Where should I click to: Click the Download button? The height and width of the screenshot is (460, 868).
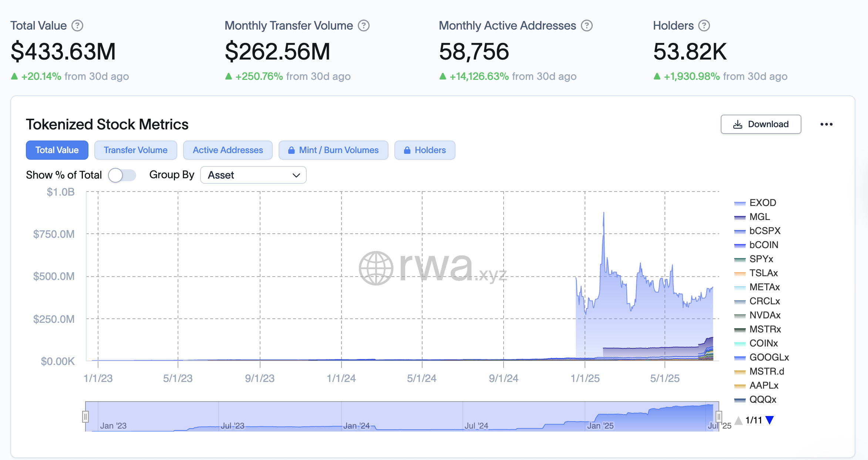click(x=760, y=124)
